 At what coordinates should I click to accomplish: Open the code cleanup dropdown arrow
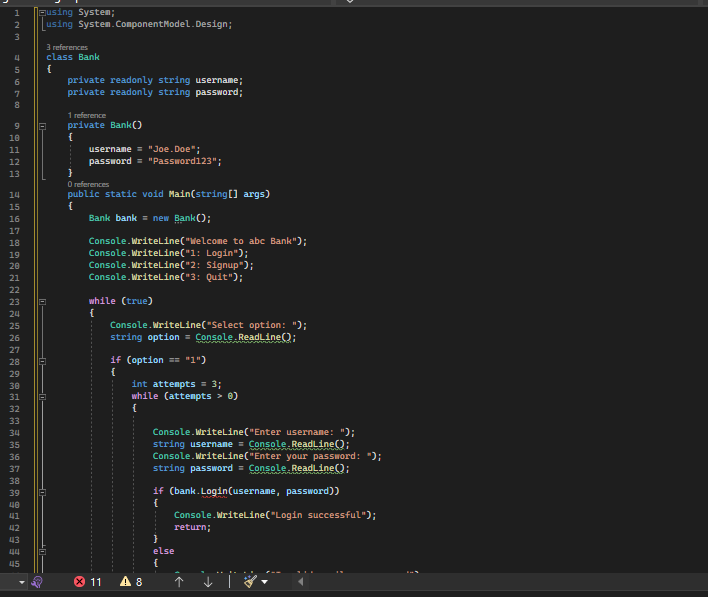(265, 582)
